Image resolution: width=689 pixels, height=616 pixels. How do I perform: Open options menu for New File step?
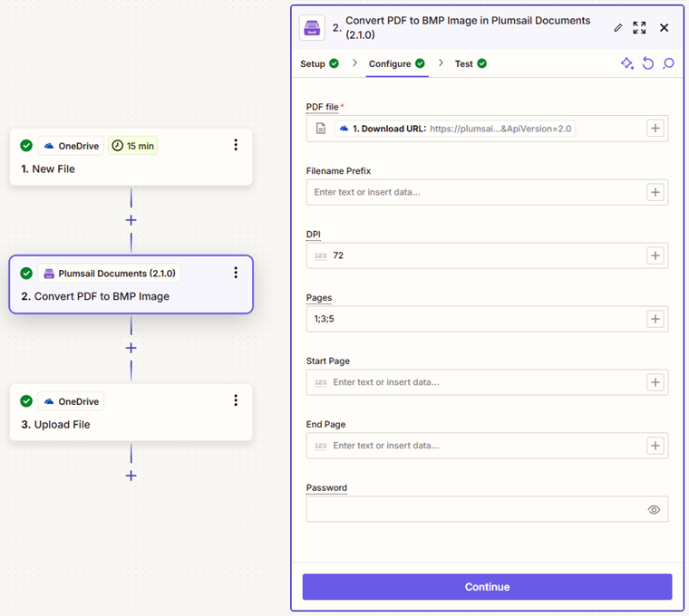(236, 145)
